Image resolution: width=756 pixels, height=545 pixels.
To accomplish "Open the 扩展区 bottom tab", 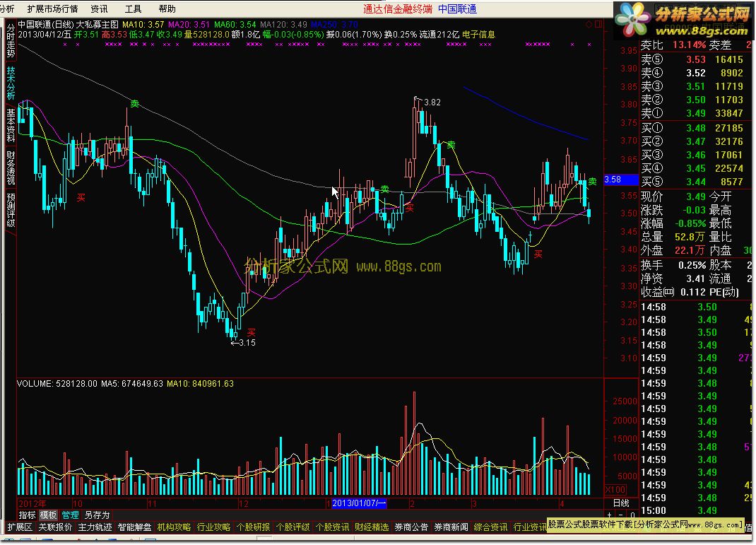I will (20, 527).
